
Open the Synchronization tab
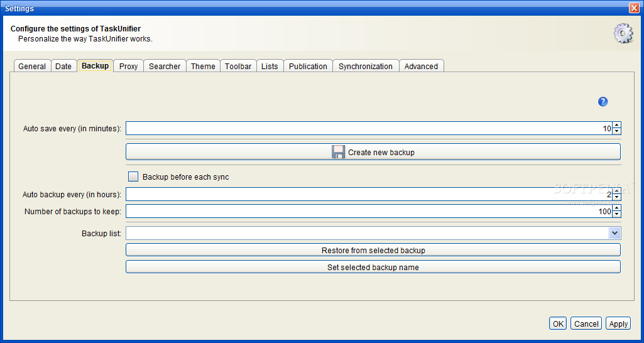[x=366, y=66]
